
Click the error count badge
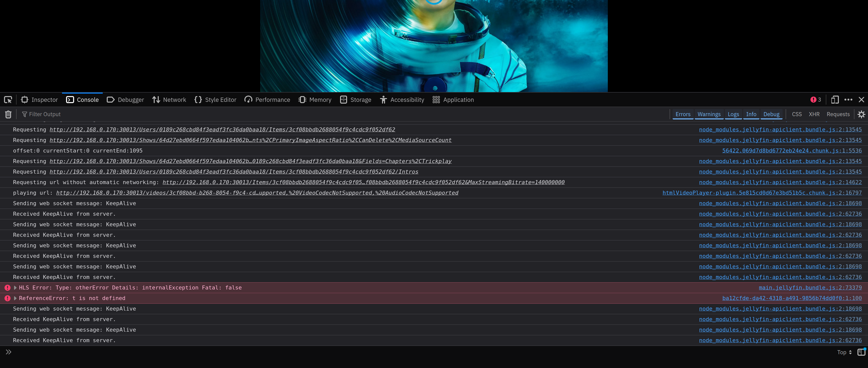816,100
